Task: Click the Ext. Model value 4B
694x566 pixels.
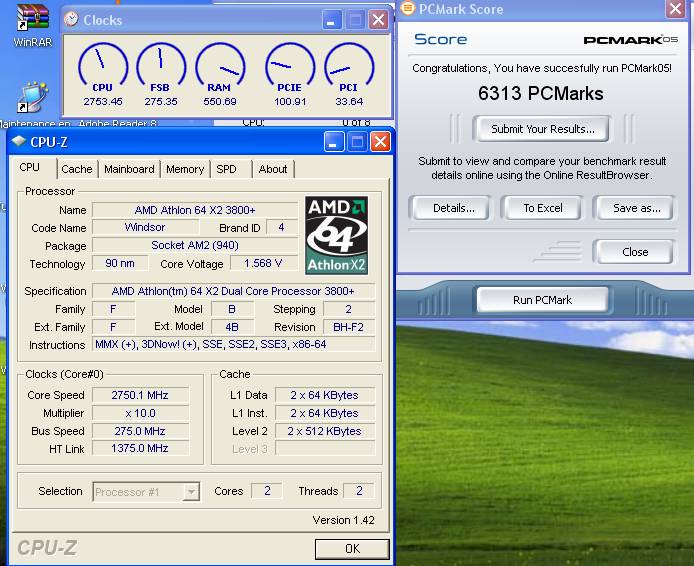Action: (232, 327)
